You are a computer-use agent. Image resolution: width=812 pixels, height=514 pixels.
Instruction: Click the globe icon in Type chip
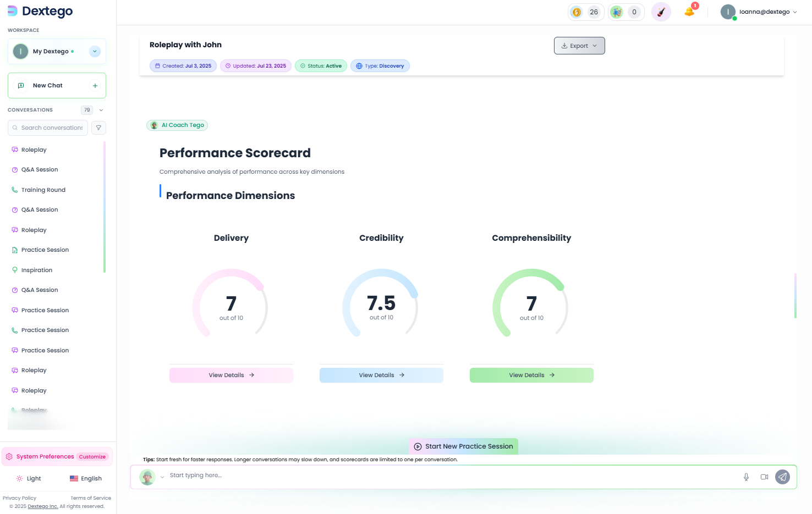(x=359, y=66)
